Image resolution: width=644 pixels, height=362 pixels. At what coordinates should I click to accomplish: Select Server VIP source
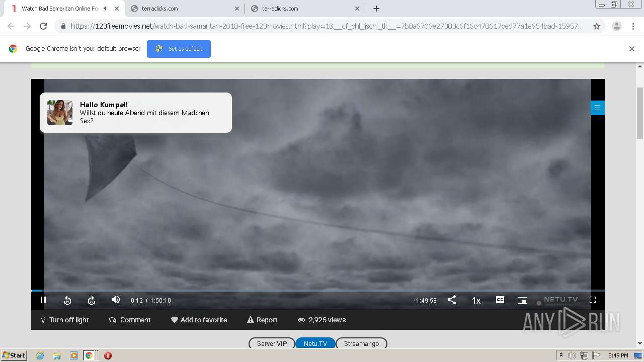point(272,343)
